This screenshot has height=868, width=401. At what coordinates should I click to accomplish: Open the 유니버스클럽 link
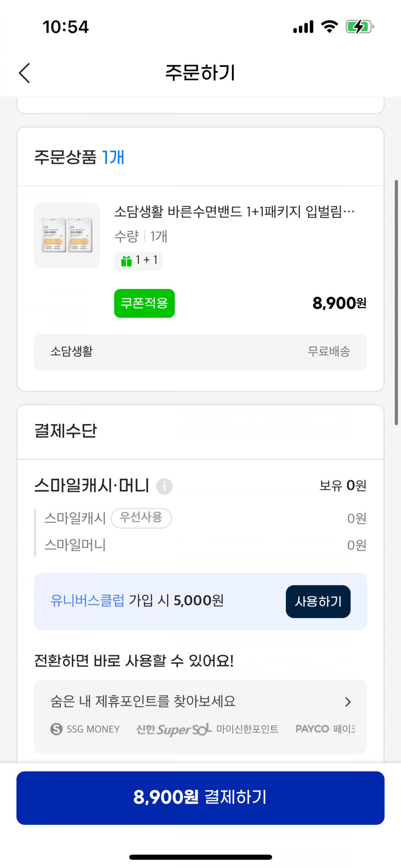point(88,601)
